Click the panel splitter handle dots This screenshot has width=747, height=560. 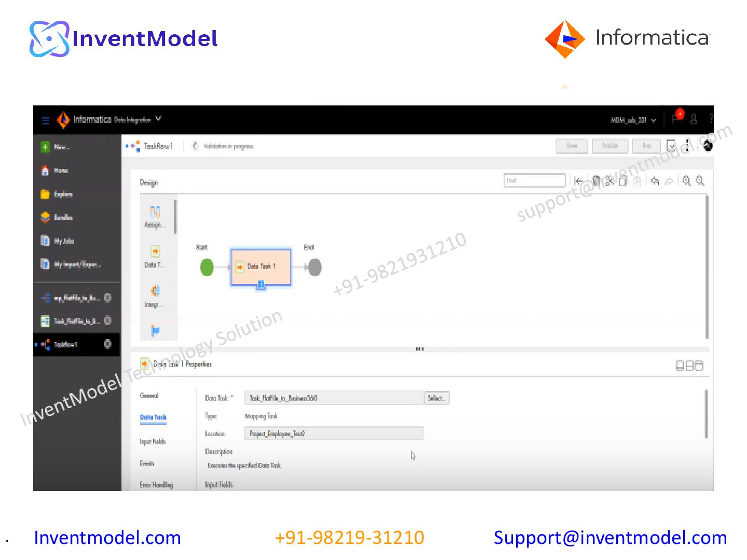click(x=420, y=349)
